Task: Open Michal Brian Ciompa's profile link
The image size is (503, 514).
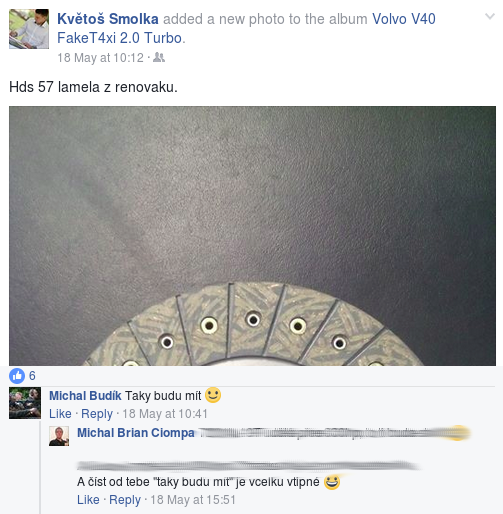Action: pyautogui.click(x=136, y=433)
